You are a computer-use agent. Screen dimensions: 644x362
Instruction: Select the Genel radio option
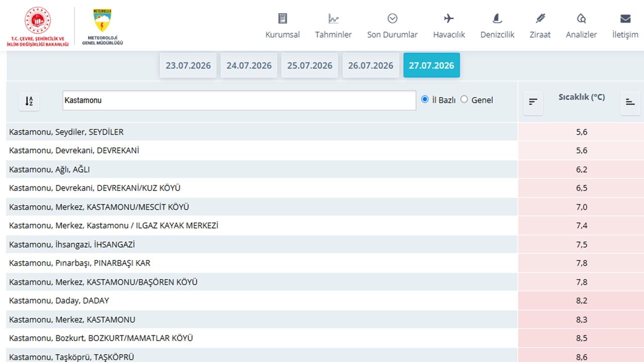[x=464, y=100]
